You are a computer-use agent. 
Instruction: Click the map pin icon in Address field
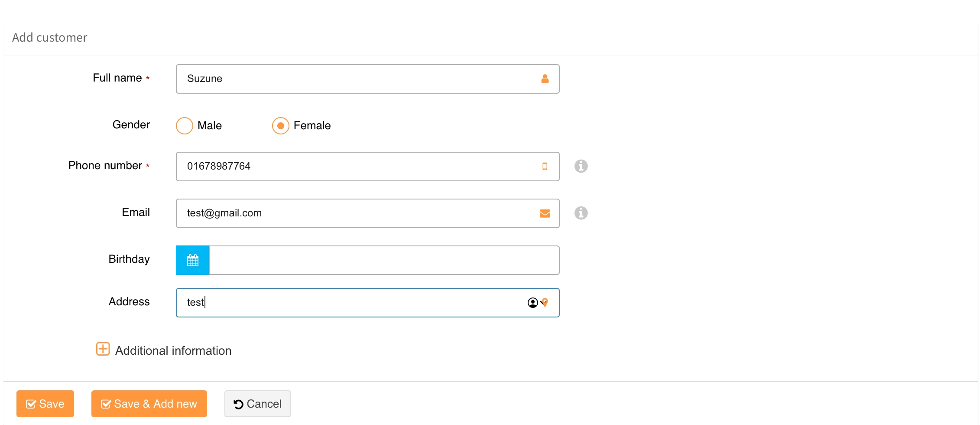coord(545,303)
